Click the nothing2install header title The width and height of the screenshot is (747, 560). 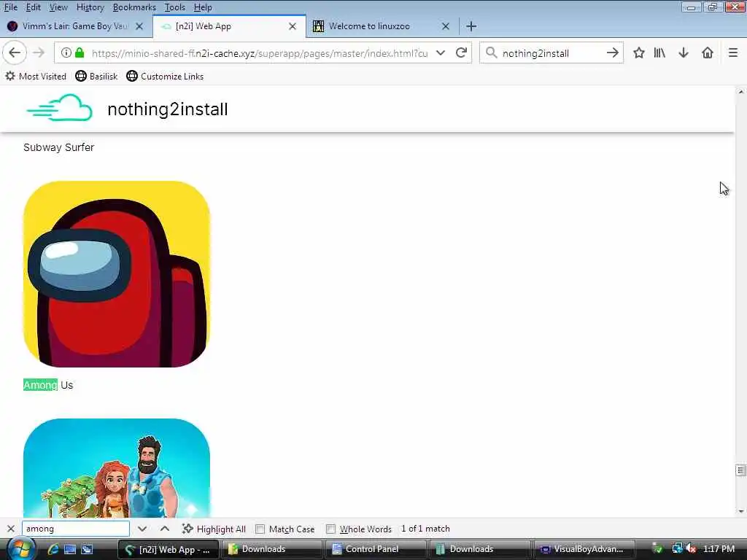pyautogui.click(x=168, y=109)
